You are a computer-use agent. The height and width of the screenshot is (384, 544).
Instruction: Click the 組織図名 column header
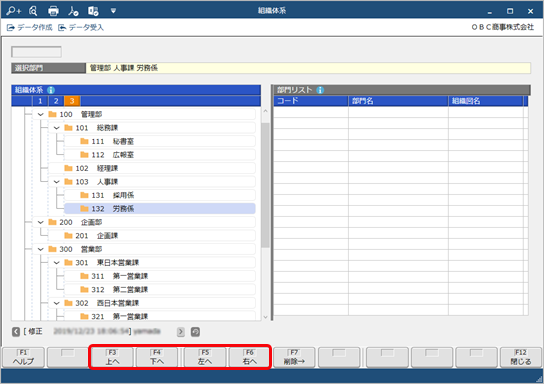[486, 101]
